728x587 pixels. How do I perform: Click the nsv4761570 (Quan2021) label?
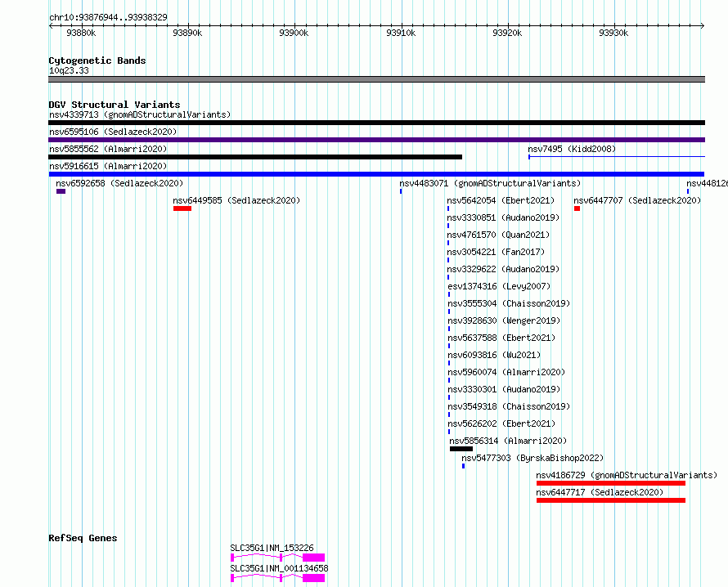click(x=498, y=235)
